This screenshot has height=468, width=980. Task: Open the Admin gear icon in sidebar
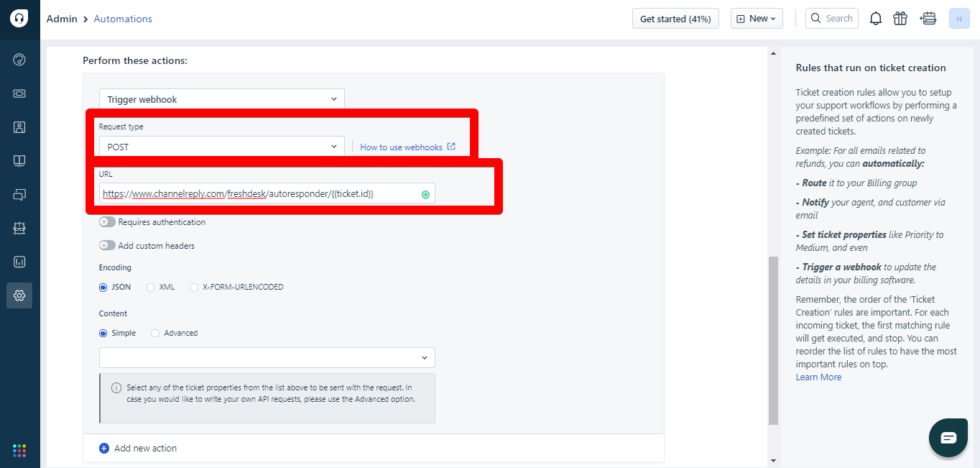19,295
